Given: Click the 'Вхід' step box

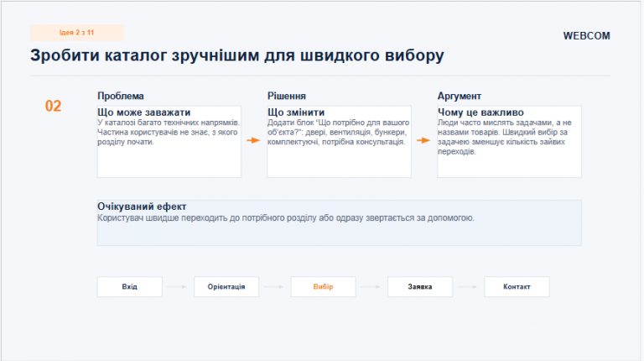Looking at the screenshot, I should 130,286.
